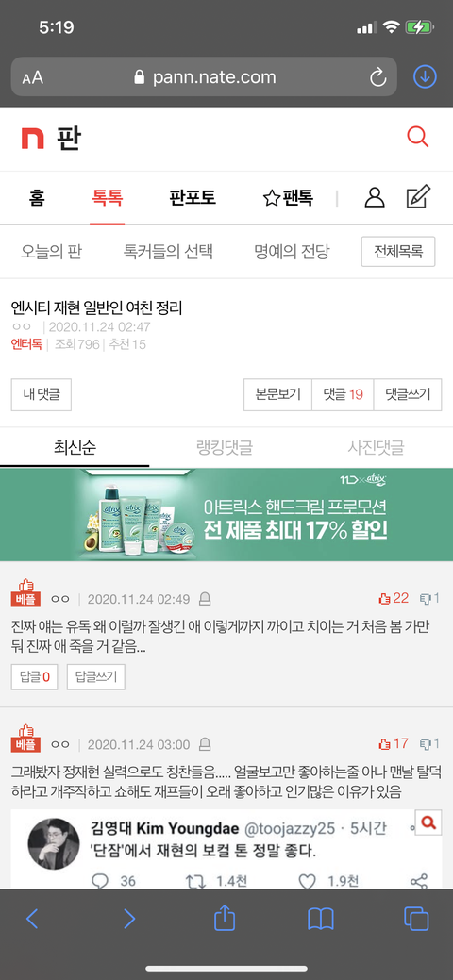Expand 답글 0 replies on first comment
The width and height of the screenshot is (453, 980).
tap(34, 677)
